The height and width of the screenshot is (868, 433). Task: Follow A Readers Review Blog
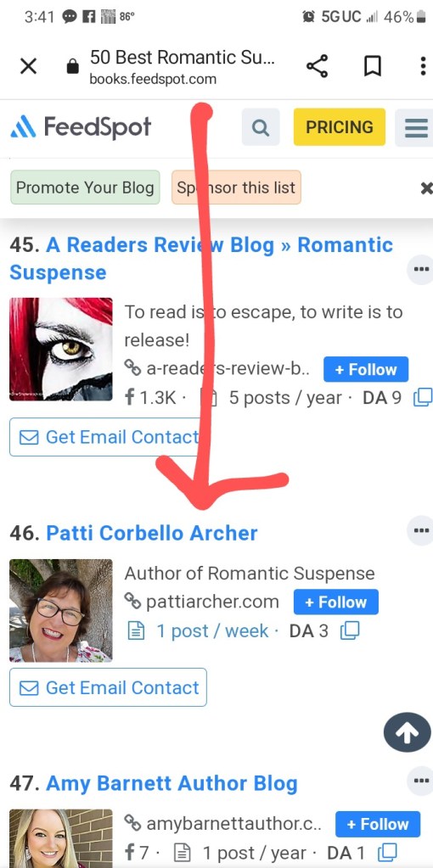[x=366, y=369]
